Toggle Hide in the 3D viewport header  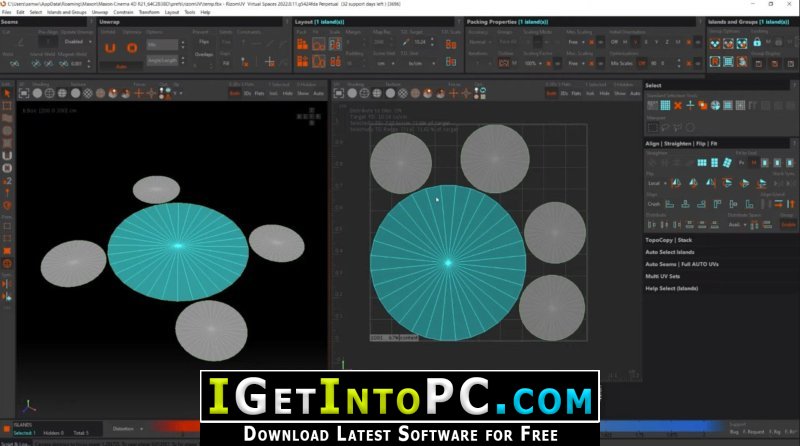288,93
